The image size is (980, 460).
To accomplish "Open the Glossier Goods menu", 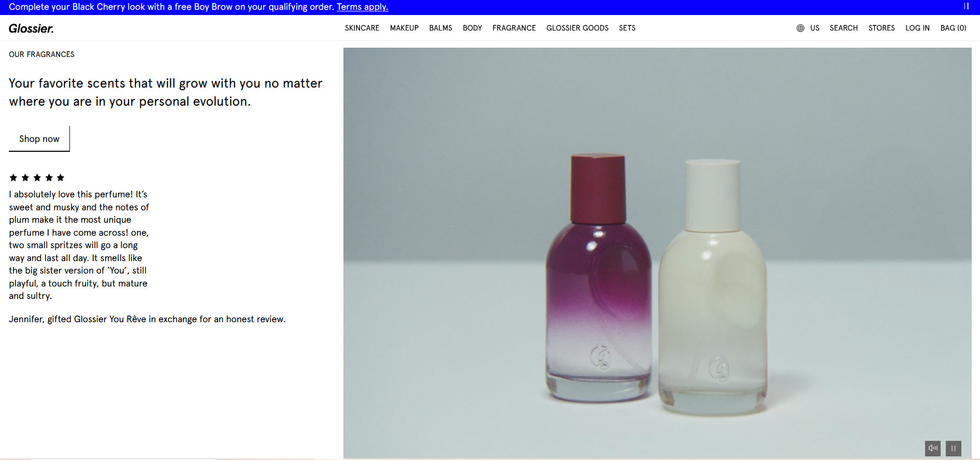I will tap(578, 28).
